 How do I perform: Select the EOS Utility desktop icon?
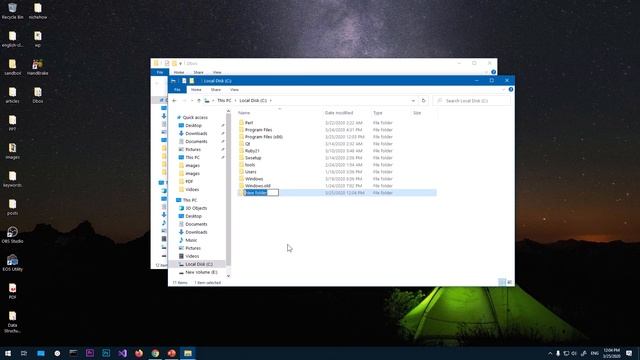coord(12,263)
